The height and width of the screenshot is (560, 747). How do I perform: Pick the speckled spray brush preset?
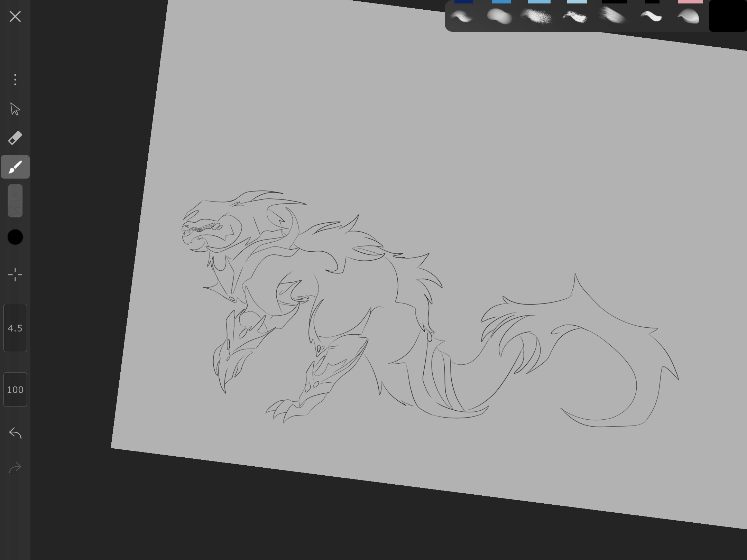click(537, 17)
